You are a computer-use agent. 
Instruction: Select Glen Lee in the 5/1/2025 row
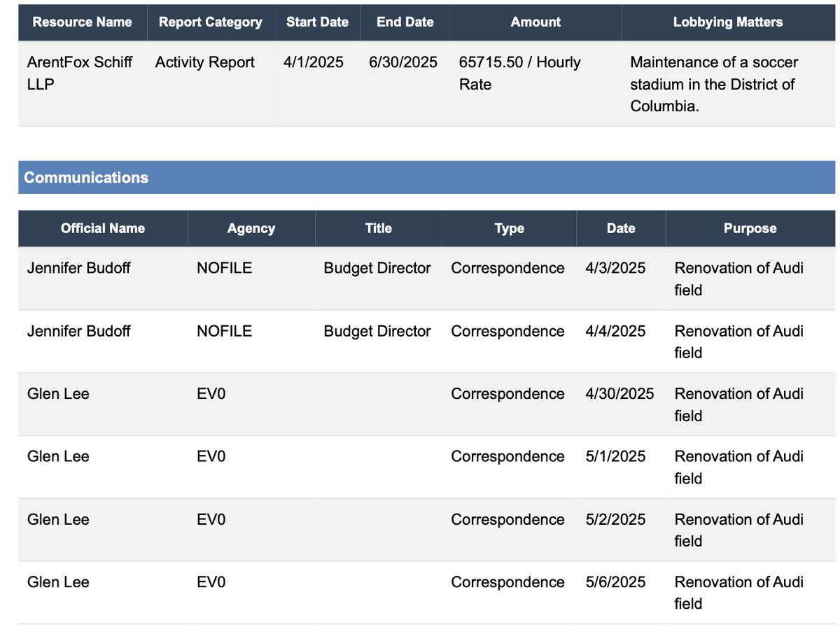[58, 456]
